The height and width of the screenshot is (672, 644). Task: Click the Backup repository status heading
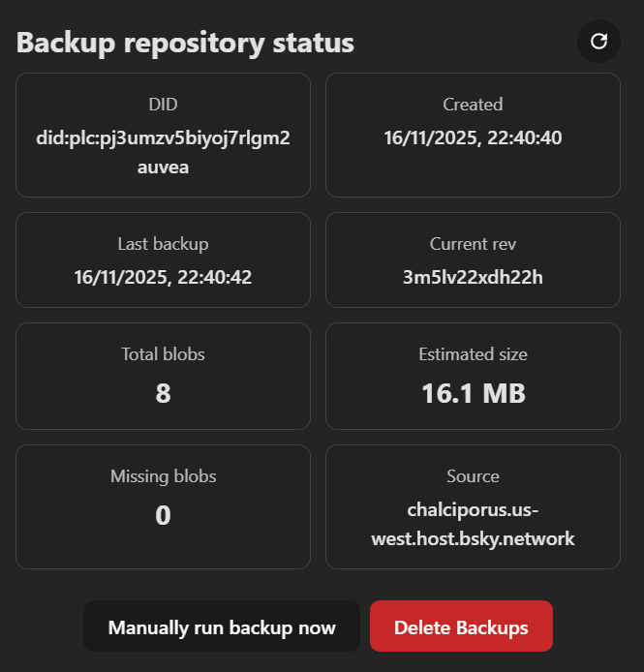click(x=185, y=43)
